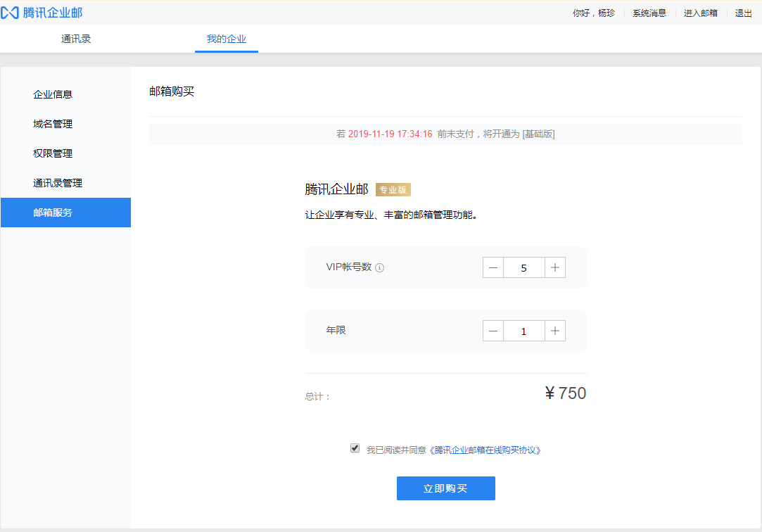This screenshot has width=762, height=532.
Task: Toggle the purchase agreement checkbox
Action: tap(355, 448)
